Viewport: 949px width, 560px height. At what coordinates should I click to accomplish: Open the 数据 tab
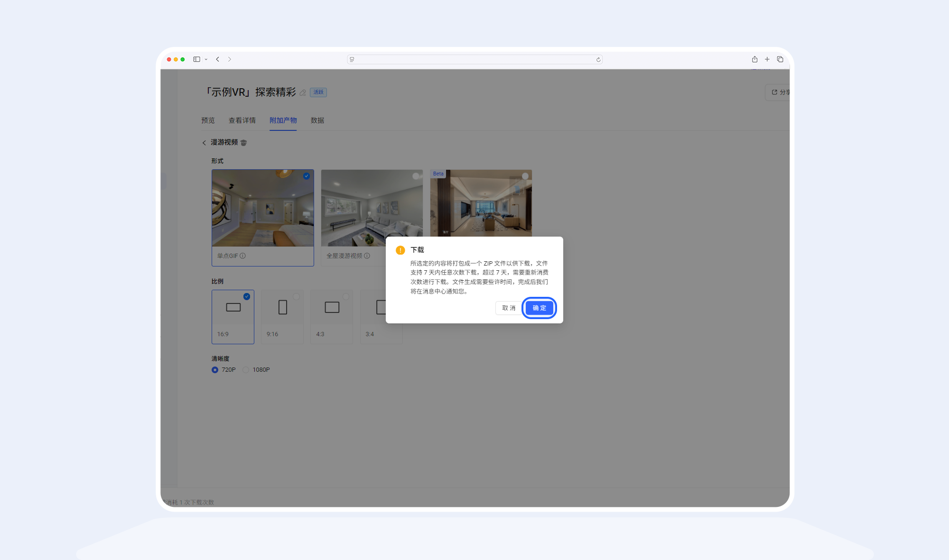coord(317,120)
